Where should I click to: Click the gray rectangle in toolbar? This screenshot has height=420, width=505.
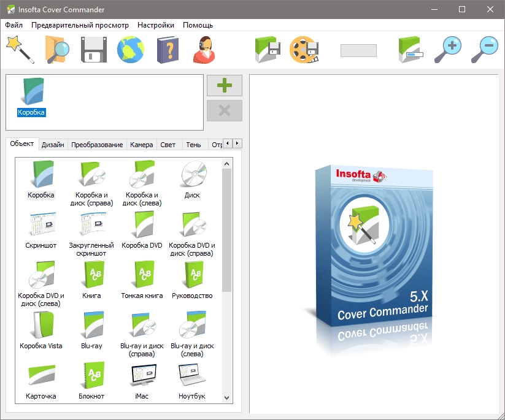click(358, 50)
